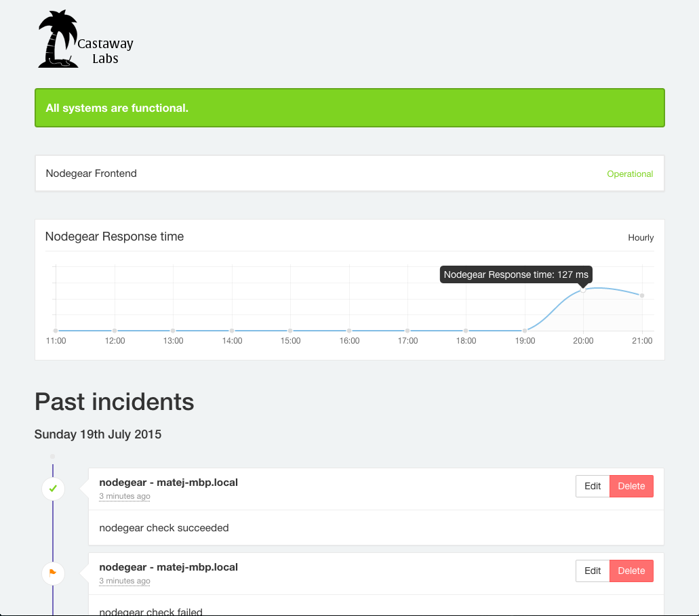699x616 pixels.
Task: Click the 20:00 data point on chart
Action: click(583, 290)
